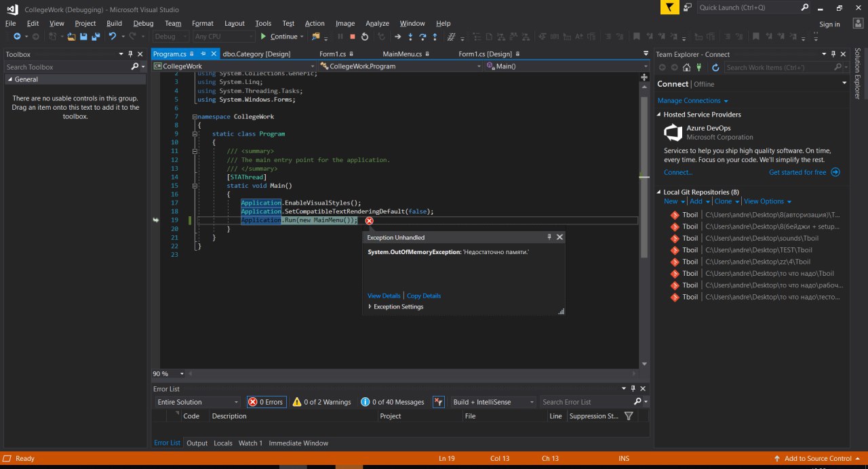Click the red Stop Debugging button
868x469 pixels.
353,37
